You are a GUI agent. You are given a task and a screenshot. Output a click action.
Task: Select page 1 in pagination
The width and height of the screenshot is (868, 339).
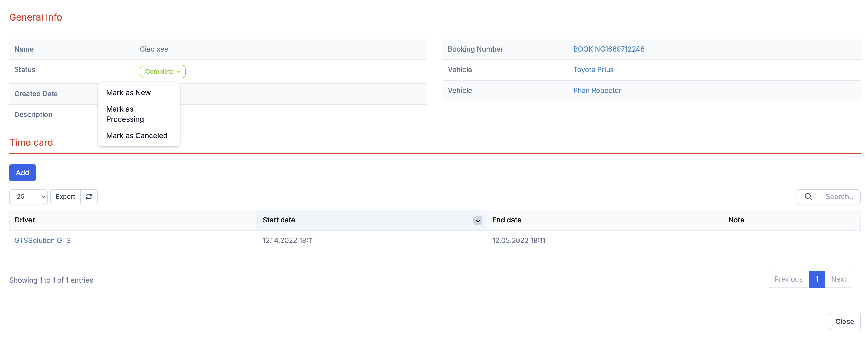pyautogui.click(x=816, y=279)
